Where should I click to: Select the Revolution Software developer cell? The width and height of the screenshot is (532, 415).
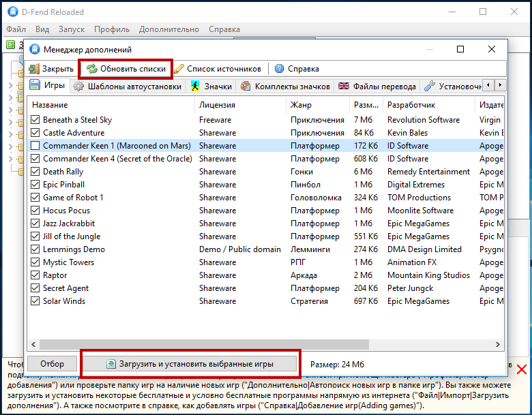(424, 120)
